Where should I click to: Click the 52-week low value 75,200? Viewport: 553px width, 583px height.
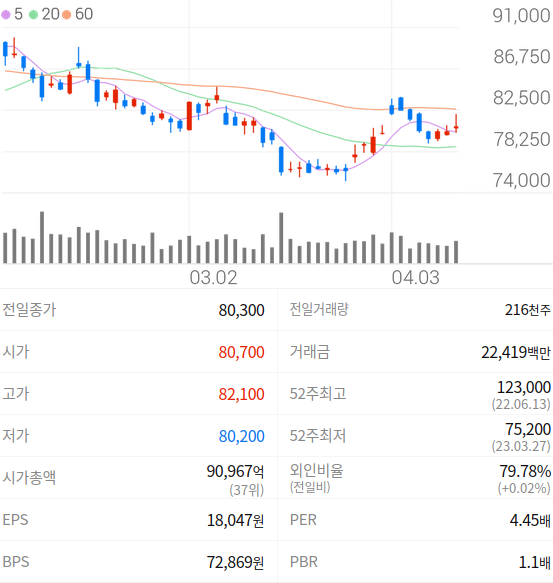[528, 429]
